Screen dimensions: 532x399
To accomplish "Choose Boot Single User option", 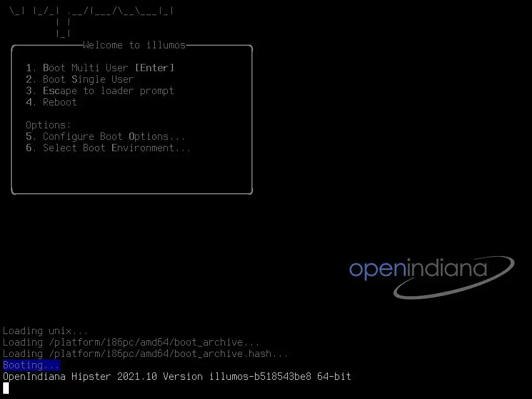I will (x=80, y=79).
